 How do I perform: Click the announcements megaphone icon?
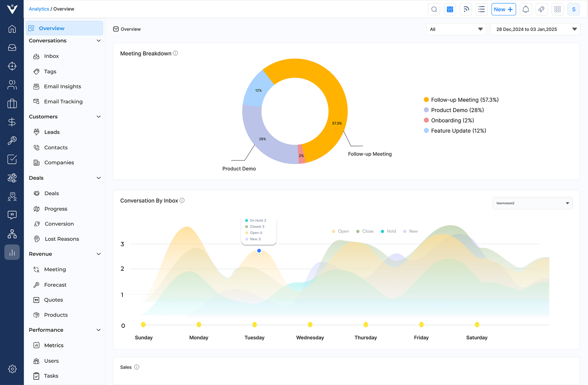(x=541, y=9)
